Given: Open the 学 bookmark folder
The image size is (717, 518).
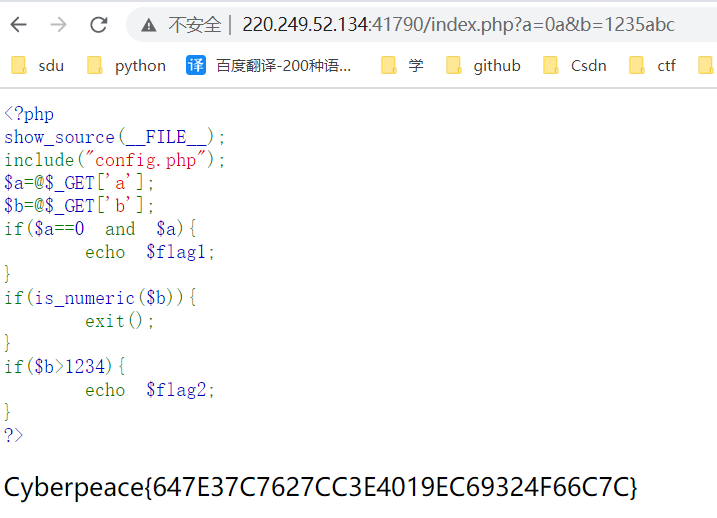Looking at the screenshot, I should (402, 65).
